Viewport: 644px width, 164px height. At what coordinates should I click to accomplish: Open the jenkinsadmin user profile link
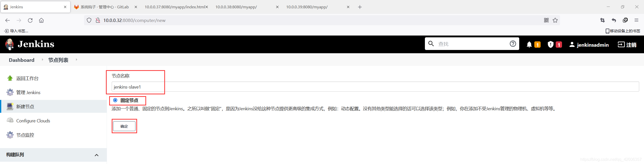[589, 45]
